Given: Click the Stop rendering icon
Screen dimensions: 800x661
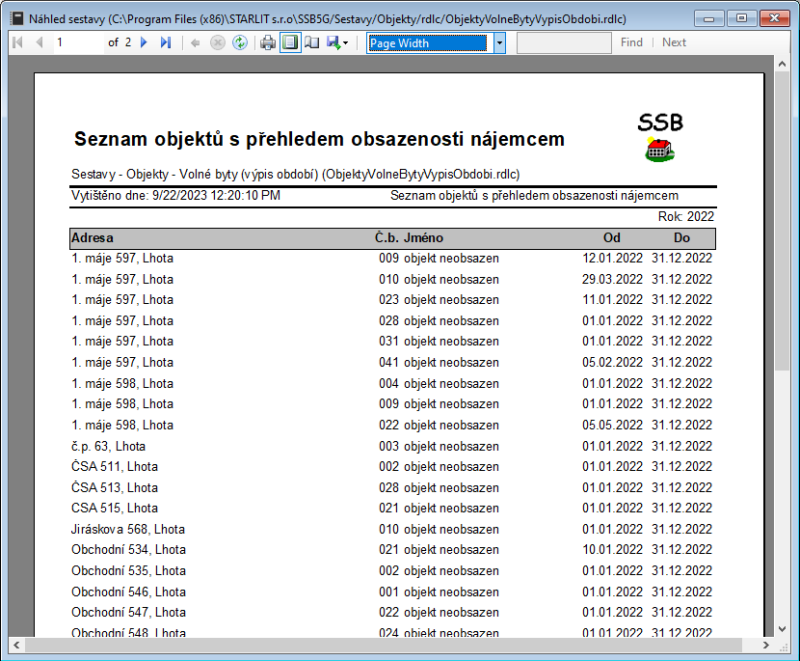Looking at the screenshot, I should [218, 42].
